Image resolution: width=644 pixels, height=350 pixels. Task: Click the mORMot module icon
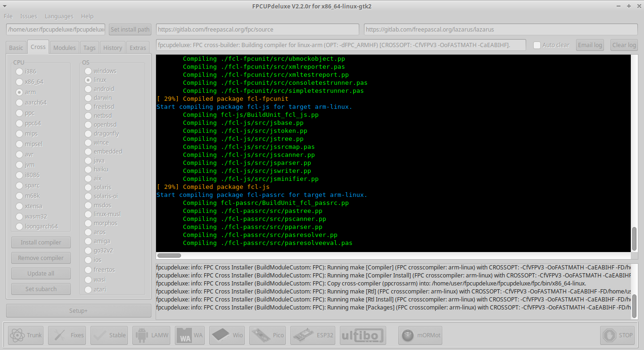[x=420, y=335]
